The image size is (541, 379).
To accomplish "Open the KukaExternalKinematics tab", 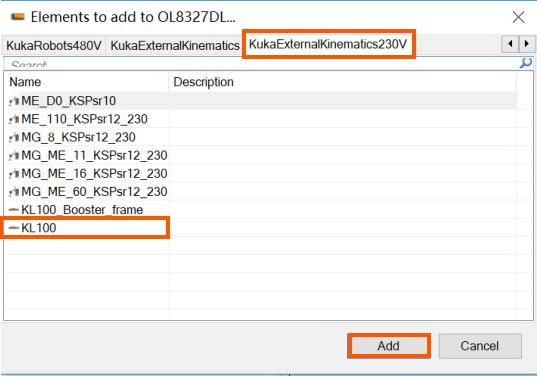I will tap(175, 45).
